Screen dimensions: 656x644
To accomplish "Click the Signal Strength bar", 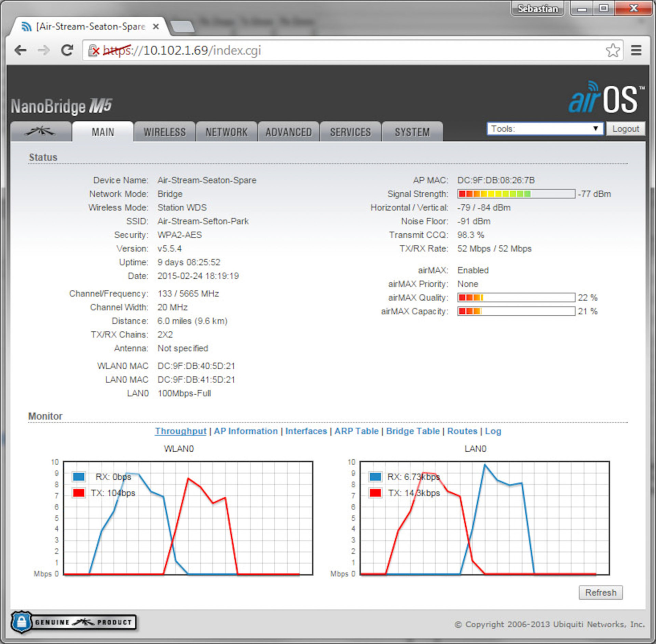I will tap(516, 194).
